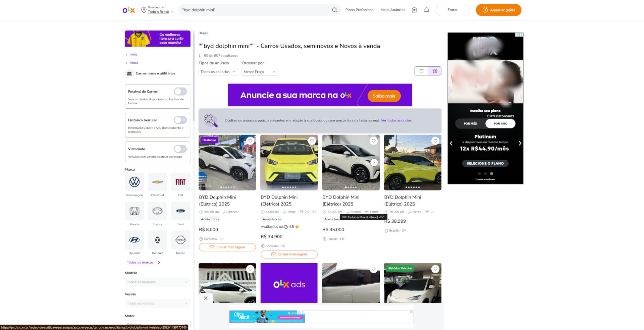The image size is (644, 330).
Task: Switch to grid view layout
Action: click(435, 71)
